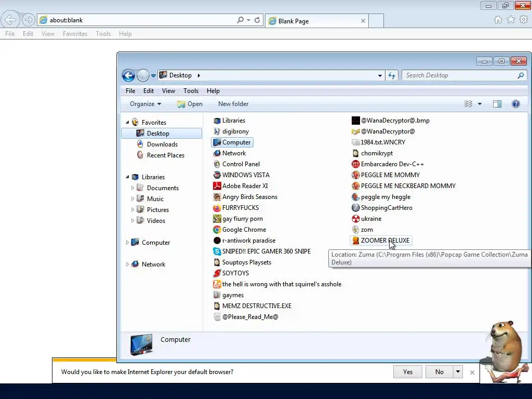532x399 pixels.
Task: Open Explorer View menu
Action: 168,91
